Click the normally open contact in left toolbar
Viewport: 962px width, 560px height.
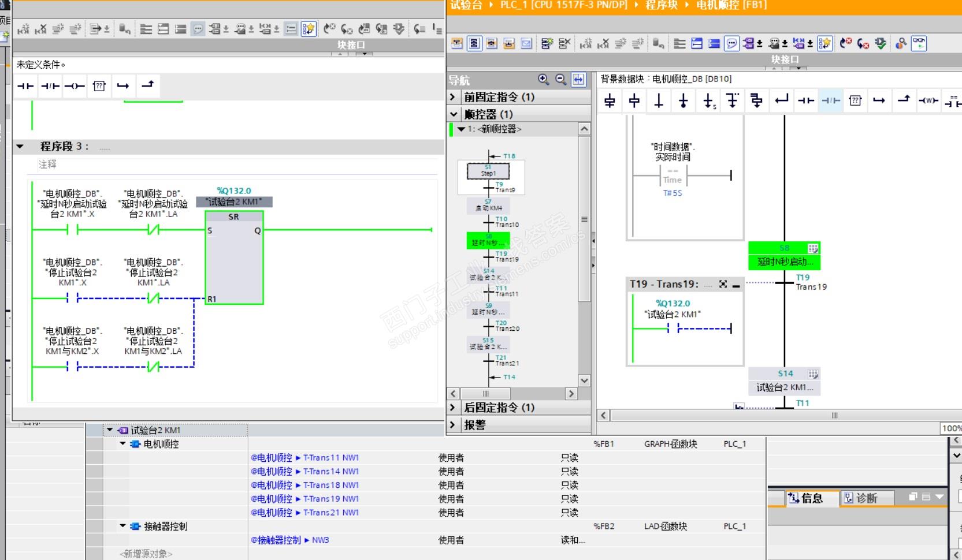pos(25,86)
